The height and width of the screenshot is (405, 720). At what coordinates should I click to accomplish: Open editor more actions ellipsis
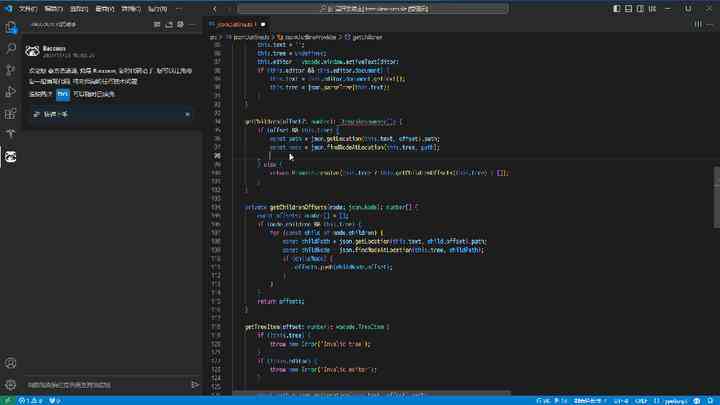(x=711, y=24)
